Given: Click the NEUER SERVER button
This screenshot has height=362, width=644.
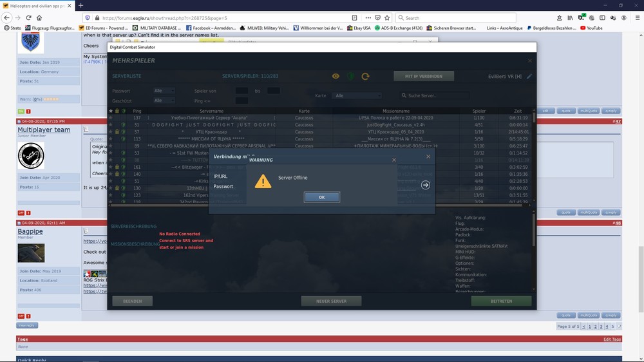Looking at the screenshot, I should [331, 301].
